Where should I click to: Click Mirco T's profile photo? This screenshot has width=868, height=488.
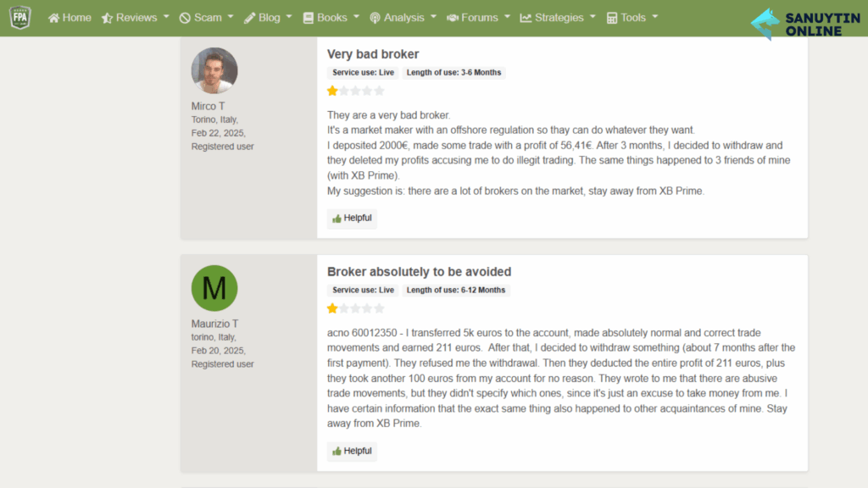(214, 70)
